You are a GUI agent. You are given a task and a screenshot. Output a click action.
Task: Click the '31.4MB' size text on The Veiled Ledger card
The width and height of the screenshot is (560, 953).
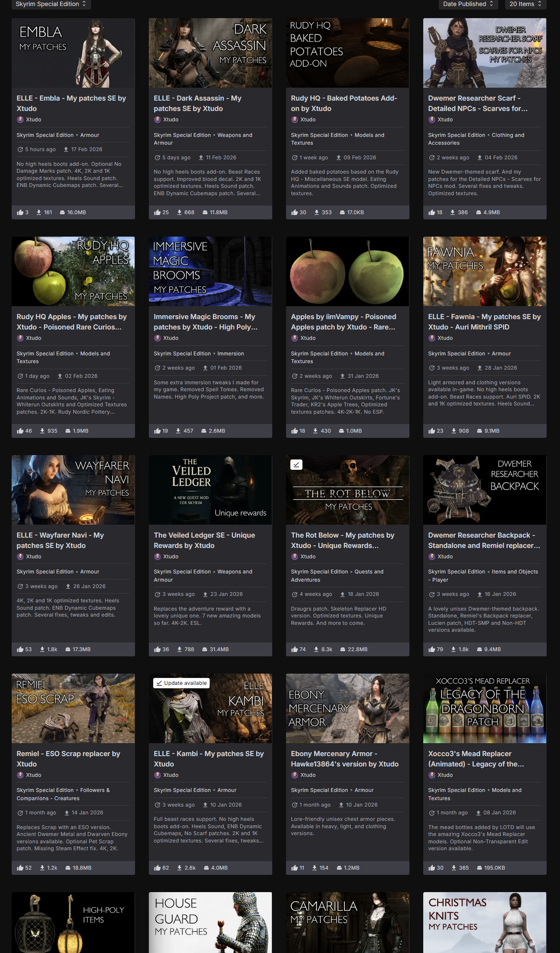pyautogui.click(x=219, y=649)
